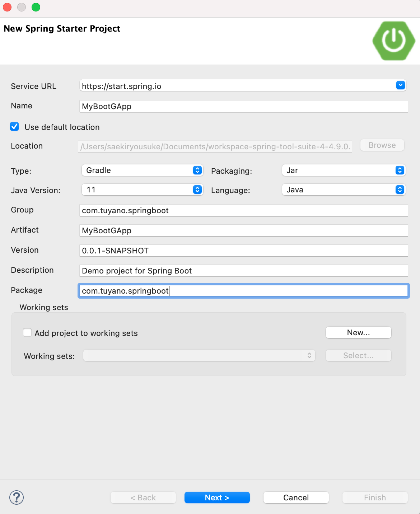Proceed with the Next button
The height and width of the screenshot is (514, 420).
click(x=217, y=497)
